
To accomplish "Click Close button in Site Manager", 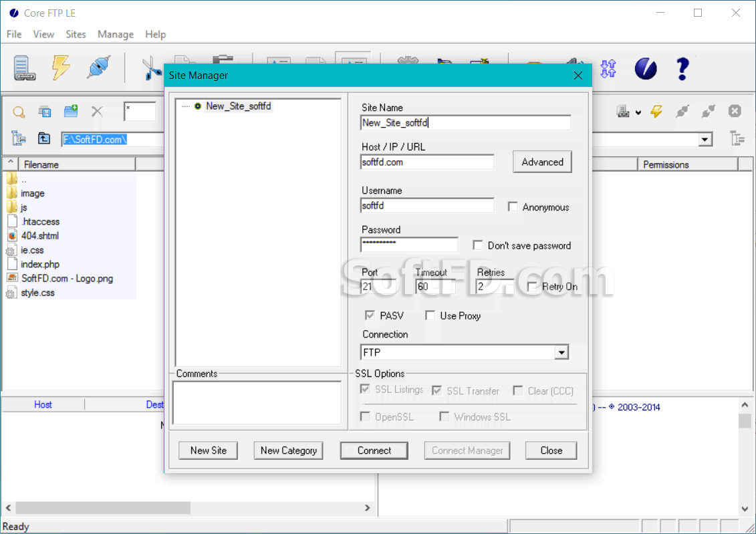I will coord(551,450).
